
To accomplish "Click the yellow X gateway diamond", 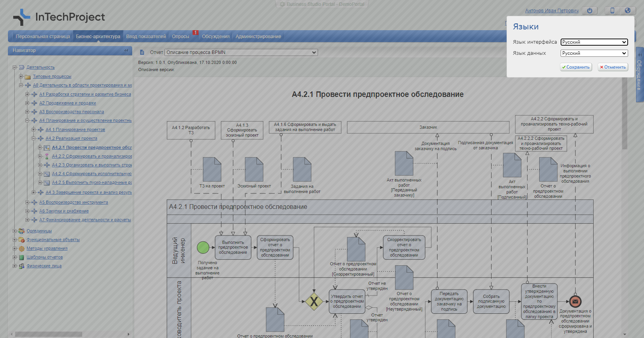I will pos(314,302).
